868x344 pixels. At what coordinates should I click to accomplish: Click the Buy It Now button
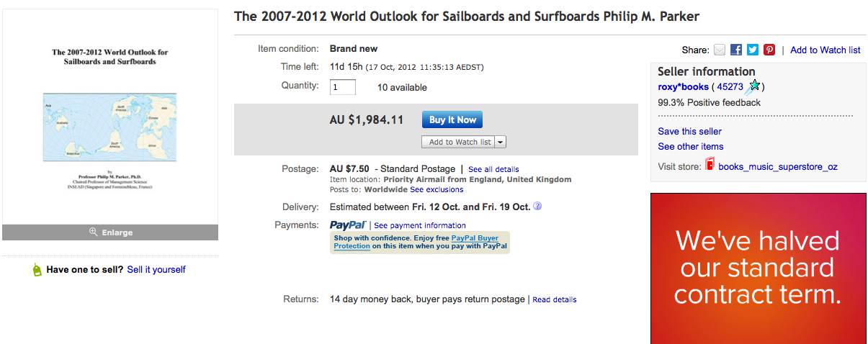(452, 120)
